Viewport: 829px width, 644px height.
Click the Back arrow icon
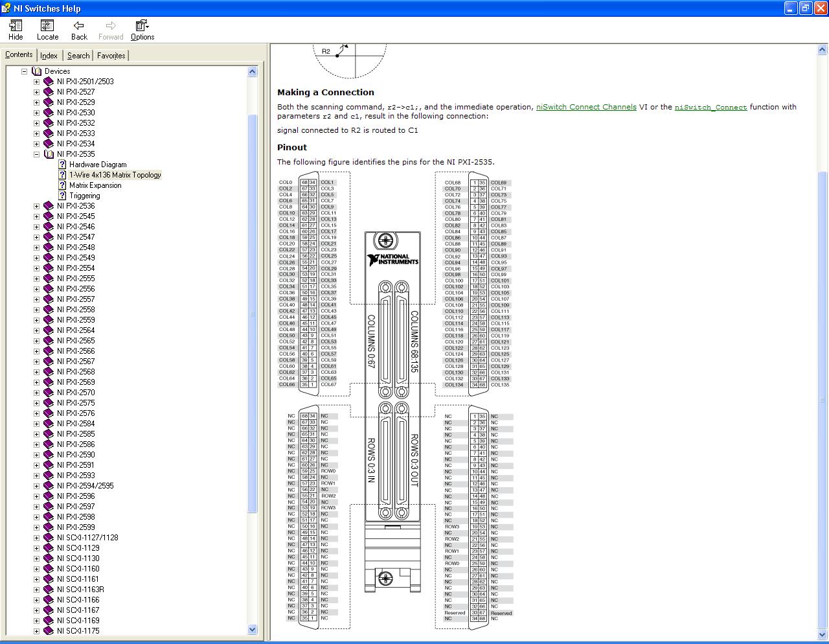click(79, 26)
